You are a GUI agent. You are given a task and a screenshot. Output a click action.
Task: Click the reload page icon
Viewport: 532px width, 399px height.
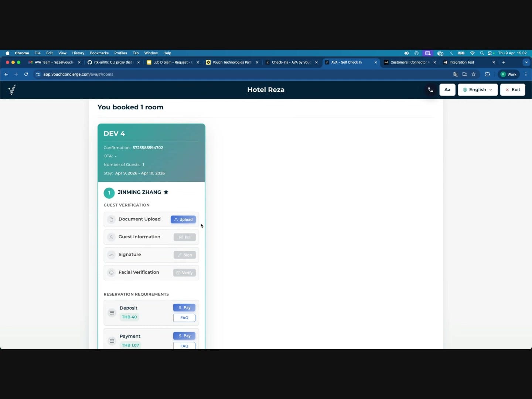(x=26, y=74)
